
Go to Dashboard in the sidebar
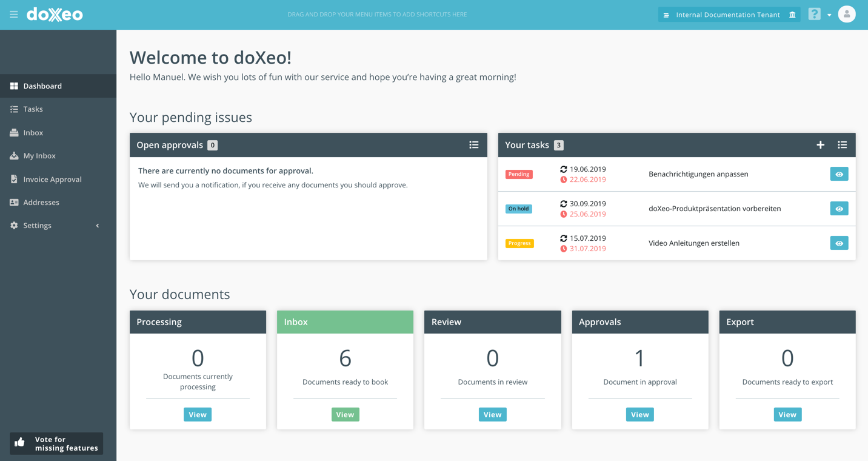(x=58, y=86)
